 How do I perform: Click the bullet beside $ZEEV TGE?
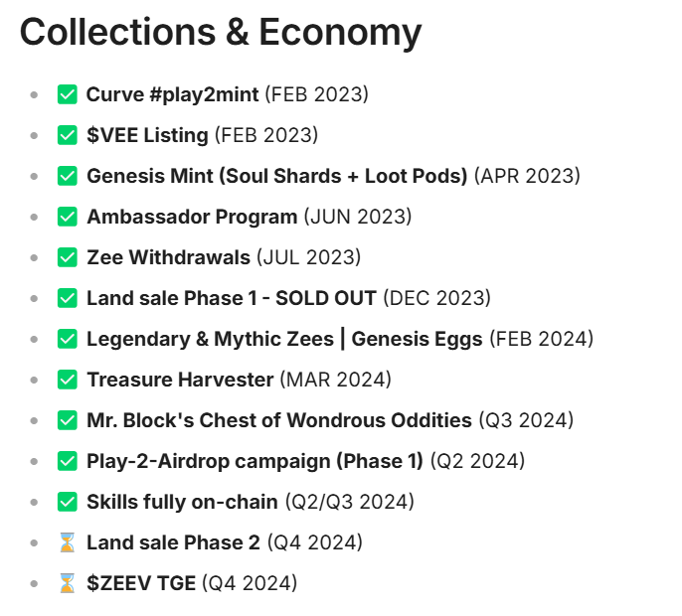[x=34, y=584]
